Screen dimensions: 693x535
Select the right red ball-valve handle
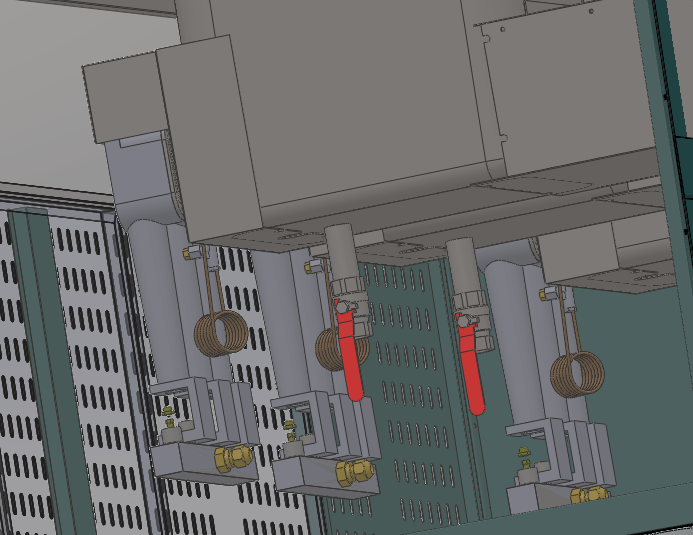click(x=469, y=364)
